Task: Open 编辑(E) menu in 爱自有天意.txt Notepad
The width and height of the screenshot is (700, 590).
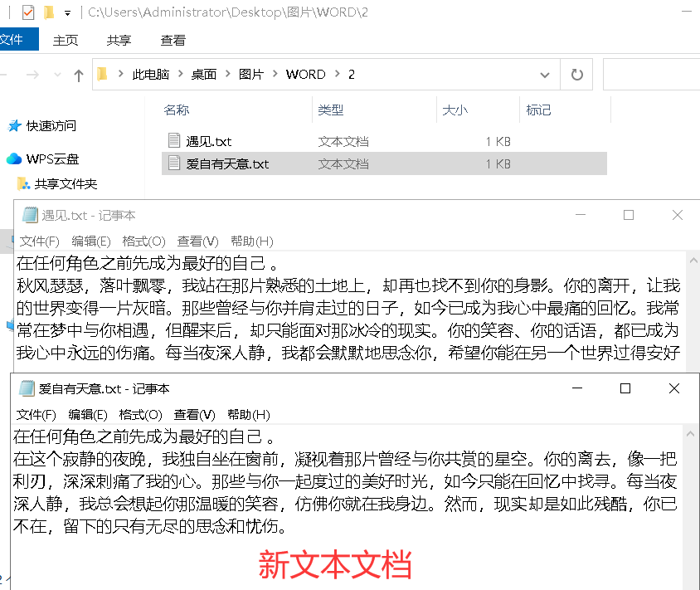Action: click(x=88, y=414)
